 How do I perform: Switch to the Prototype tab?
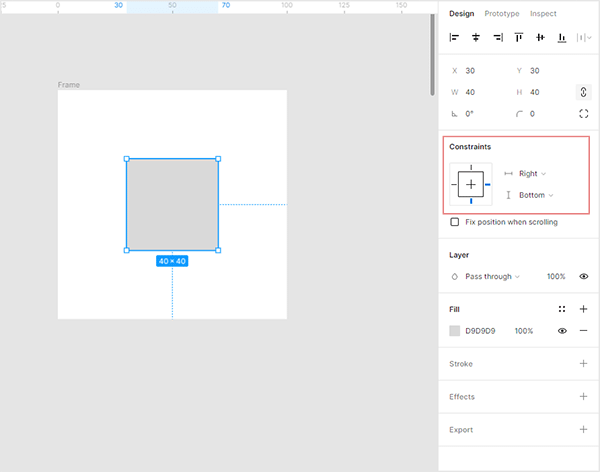coord(502,14)
